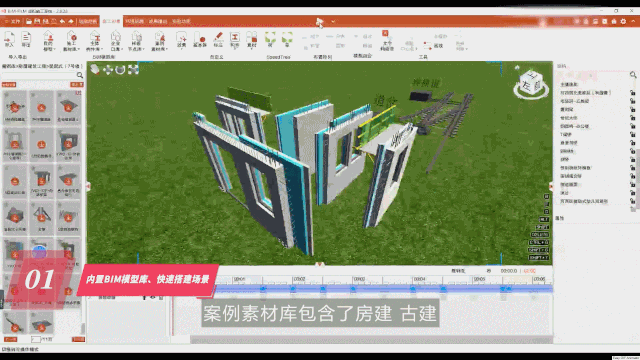Click the red button at asset panel bottom-left
This screenshot has height=360, width=640.
pos(10,339)
